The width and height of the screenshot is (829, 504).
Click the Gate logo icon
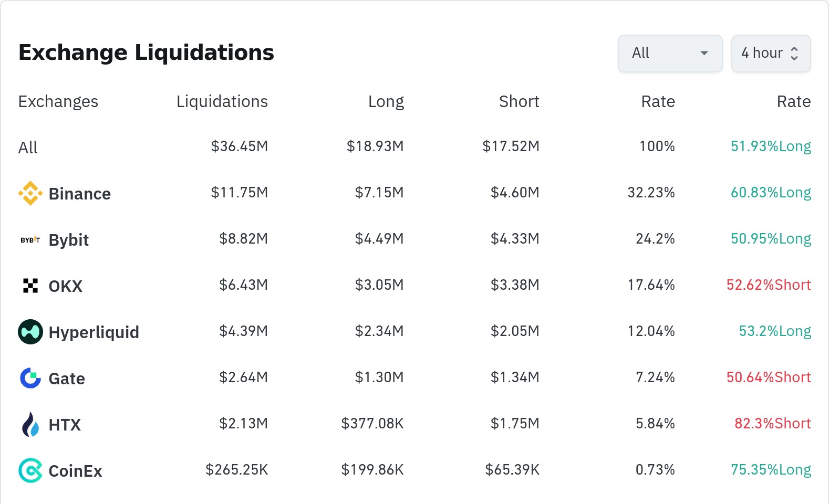click(x=30, y=378)
